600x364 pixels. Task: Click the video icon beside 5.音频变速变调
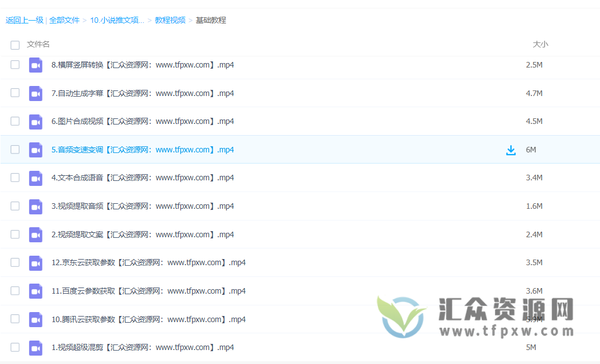pos(35,150)
